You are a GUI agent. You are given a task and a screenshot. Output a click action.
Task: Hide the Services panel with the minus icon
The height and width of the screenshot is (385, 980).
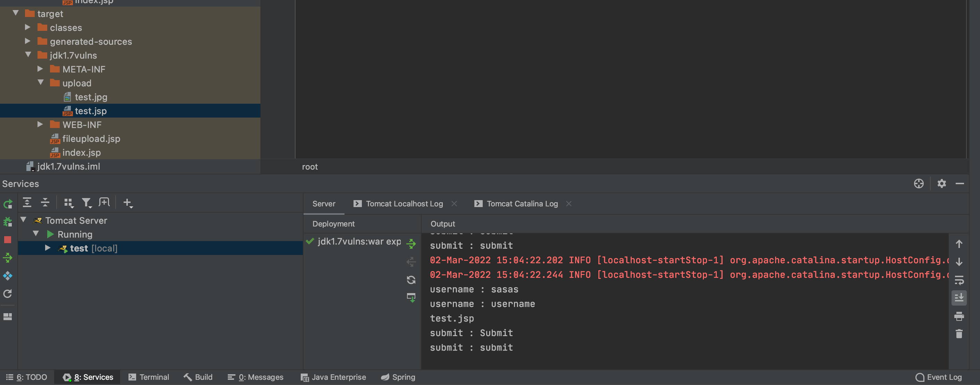pyautogui.click(x=960, y=183)
